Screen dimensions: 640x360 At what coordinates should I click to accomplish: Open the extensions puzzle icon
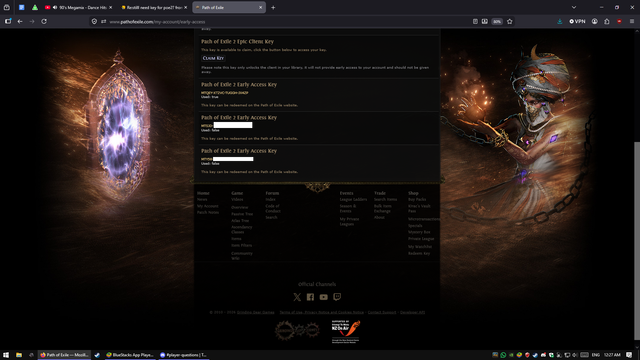[607, 21]
